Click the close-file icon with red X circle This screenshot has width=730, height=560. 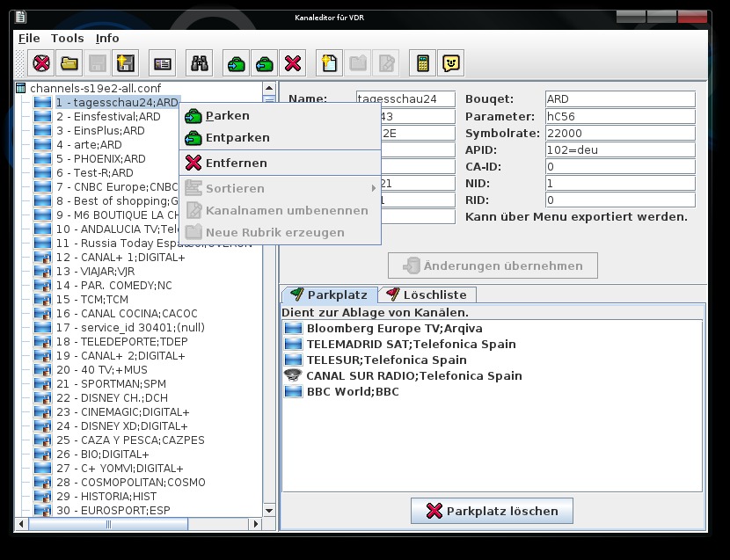click(x=40, y=63)
